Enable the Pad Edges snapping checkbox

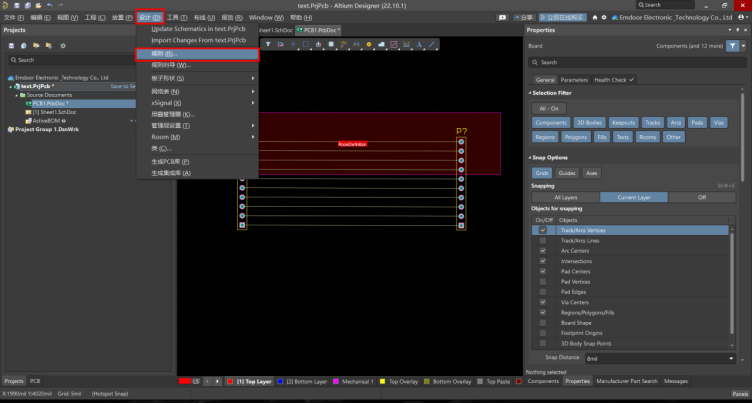(x=543, y=292)
